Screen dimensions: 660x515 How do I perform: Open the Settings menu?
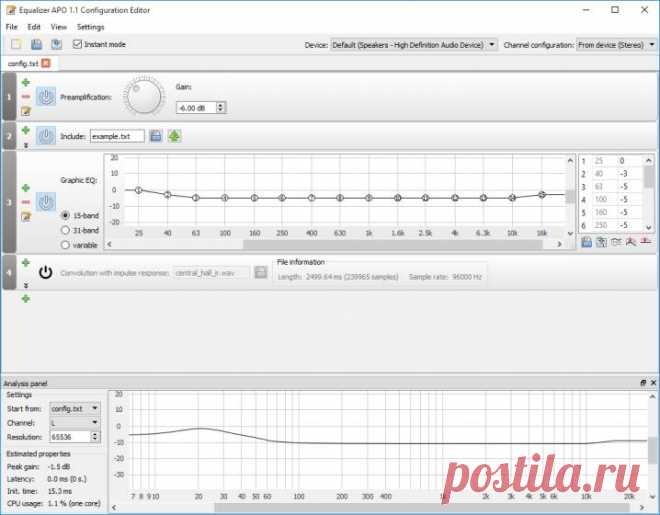tap(90, 27)
